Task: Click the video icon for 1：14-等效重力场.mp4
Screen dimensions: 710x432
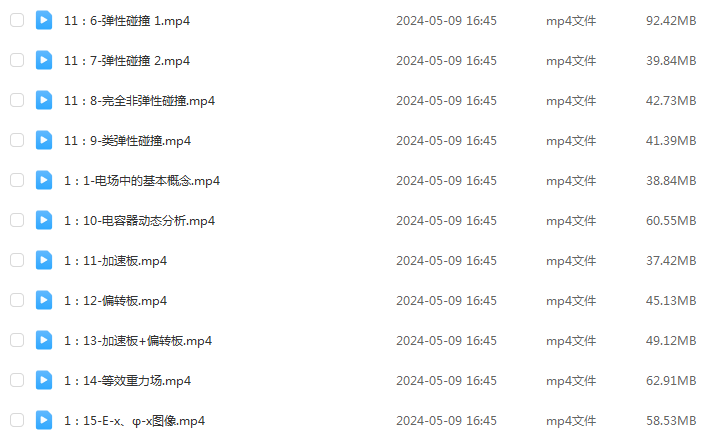Action: tap(44, 380)
